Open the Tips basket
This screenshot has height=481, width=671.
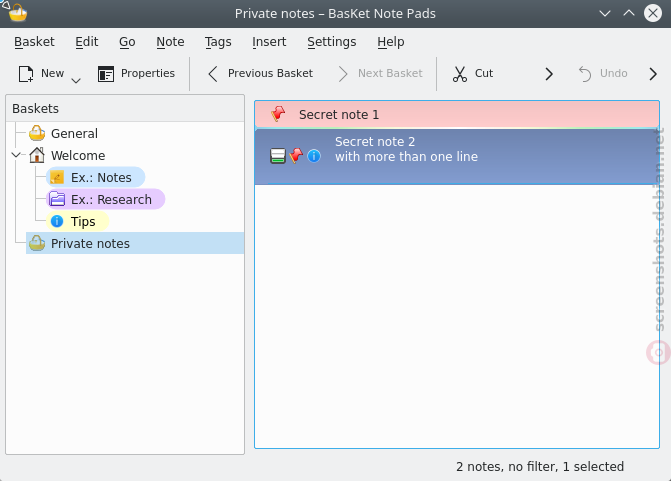coord(77,221)
